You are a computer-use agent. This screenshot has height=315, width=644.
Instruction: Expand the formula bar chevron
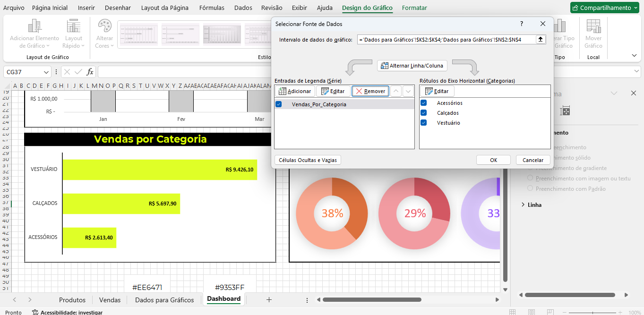pos(636,71)
